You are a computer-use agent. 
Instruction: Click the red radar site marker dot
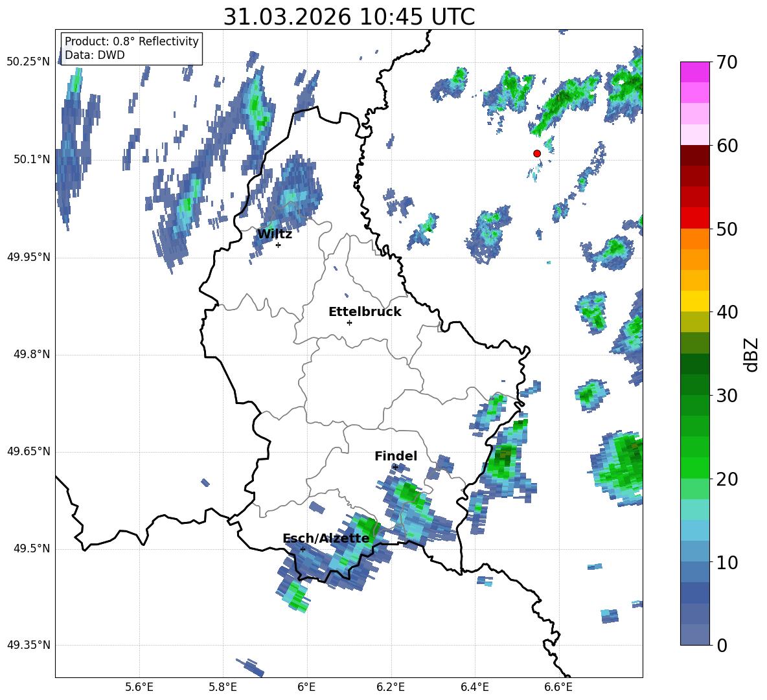click(x=537, y=153)
